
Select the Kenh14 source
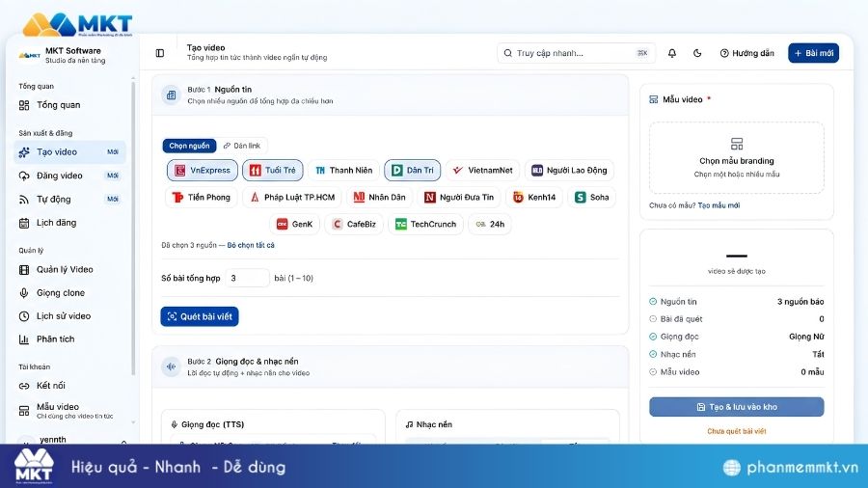click(534, 198)
